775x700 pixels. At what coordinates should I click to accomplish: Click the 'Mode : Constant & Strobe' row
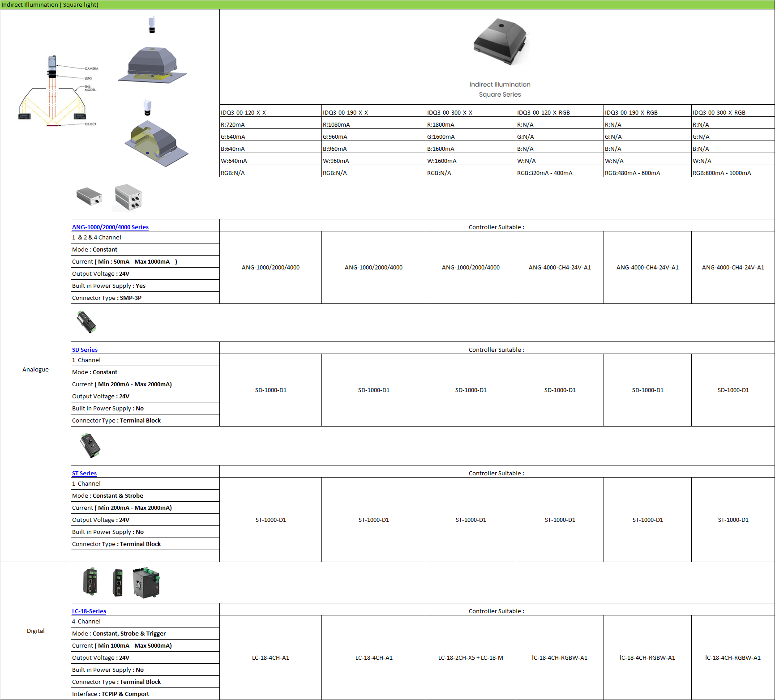(146, 495)
